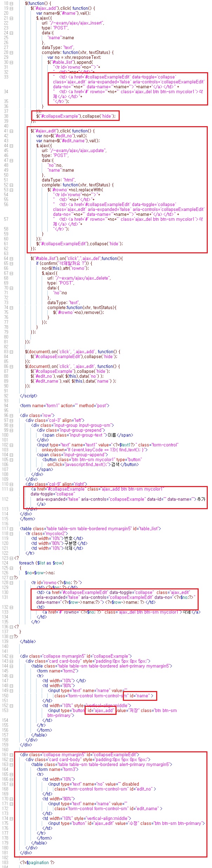Fold the ajax_del handler at line 64

(11, 259)
